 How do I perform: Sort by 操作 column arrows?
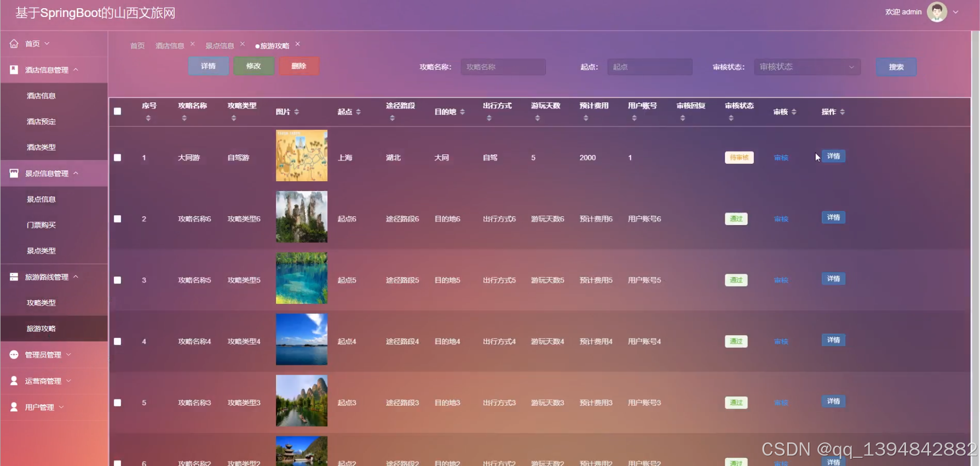click(x=843, y=112)
